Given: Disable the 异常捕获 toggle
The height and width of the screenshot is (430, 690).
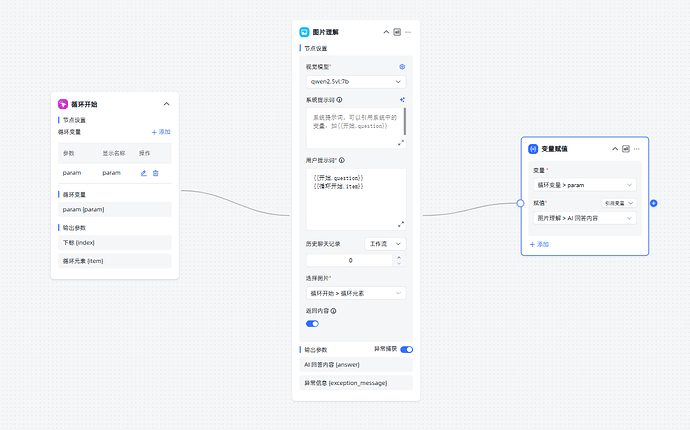Looking at the screenshot, I should pos(407,349).
